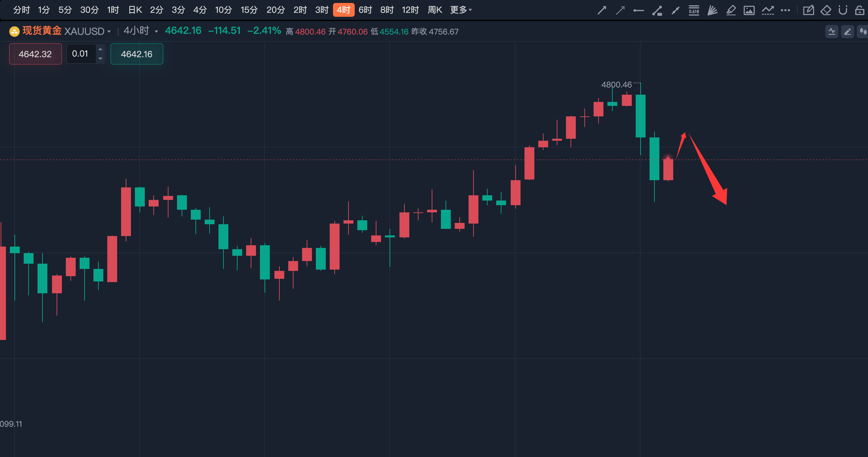Toggle the magnet snap mode
Viewport: 868px width, 457px height.
[843, 10]
